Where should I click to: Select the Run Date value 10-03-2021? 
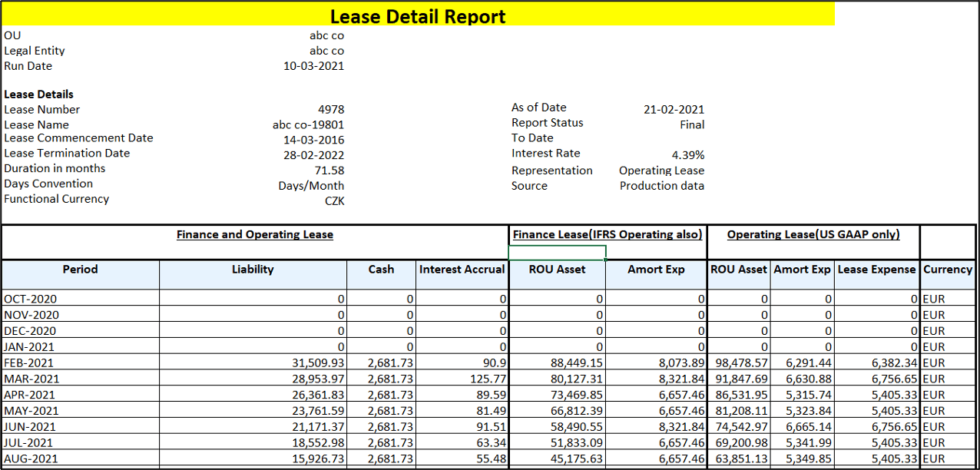(313, 66)
